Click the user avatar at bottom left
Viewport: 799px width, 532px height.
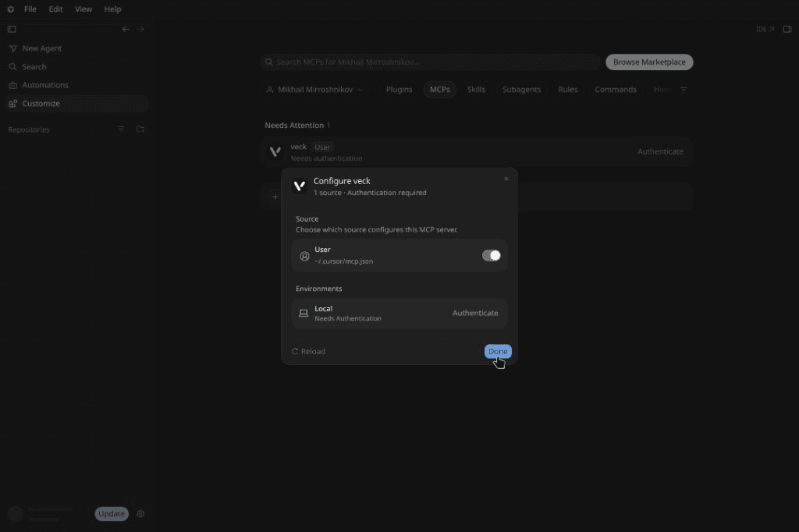[16, 513]
